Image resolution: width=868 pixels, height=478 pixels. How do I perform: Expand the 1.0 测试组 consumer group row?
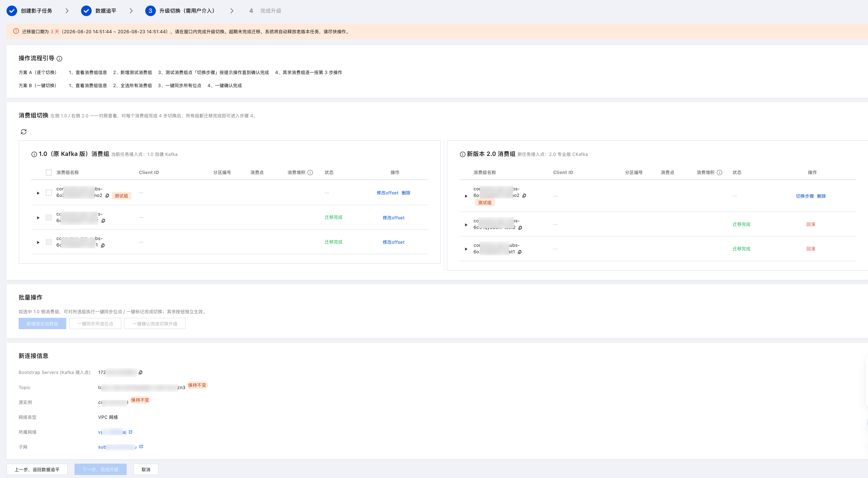coord(38,193)
